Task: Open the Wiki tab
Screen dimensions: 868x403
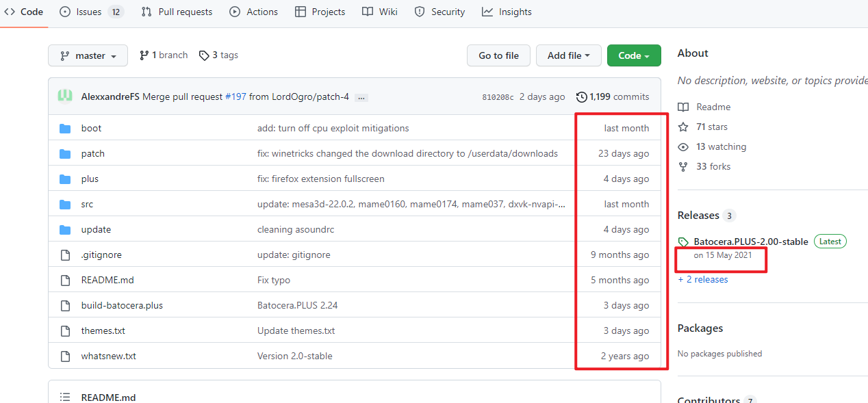Action: coord(380,12)
